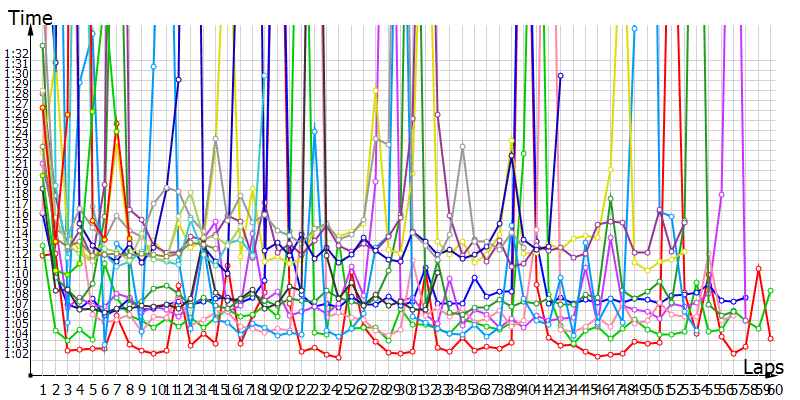Click light blue data point above lap 10
Viewport: 800px width, 400px height.
point(154,67)
